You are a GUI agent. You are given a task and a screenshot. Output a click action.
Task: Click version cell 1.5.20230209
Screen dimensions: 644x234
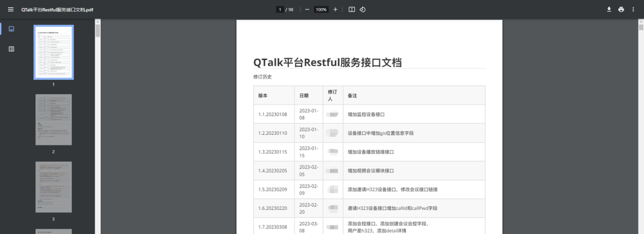click(x=273, y=189)
